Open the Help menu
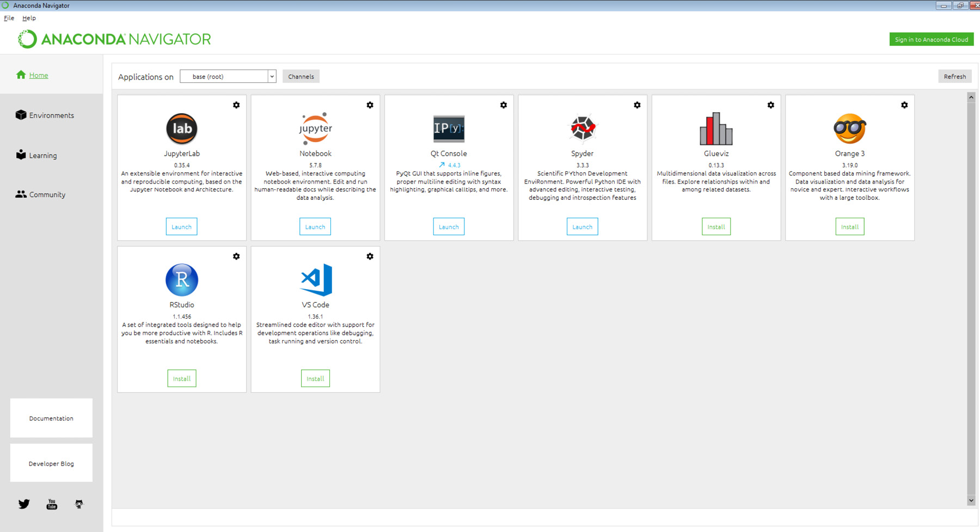Viewport: 980px width, 532px height. (29, 18)
